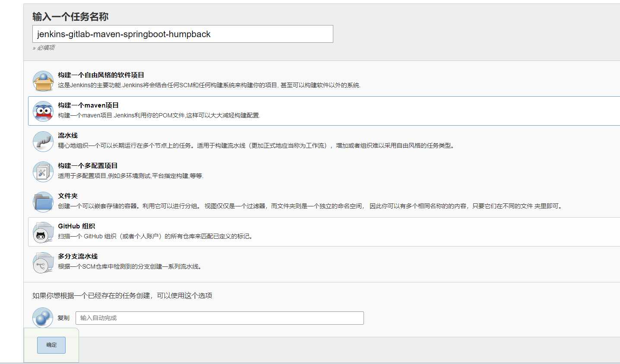620x364 pixels.
Task: Select 构建一个自由风格的软件项目 title
Action: [x=101, y=75]
